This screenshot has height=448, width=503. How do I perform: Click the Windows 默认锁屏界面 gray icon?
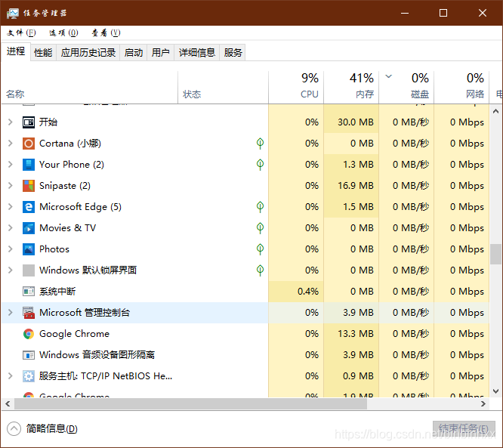(29, 270)
